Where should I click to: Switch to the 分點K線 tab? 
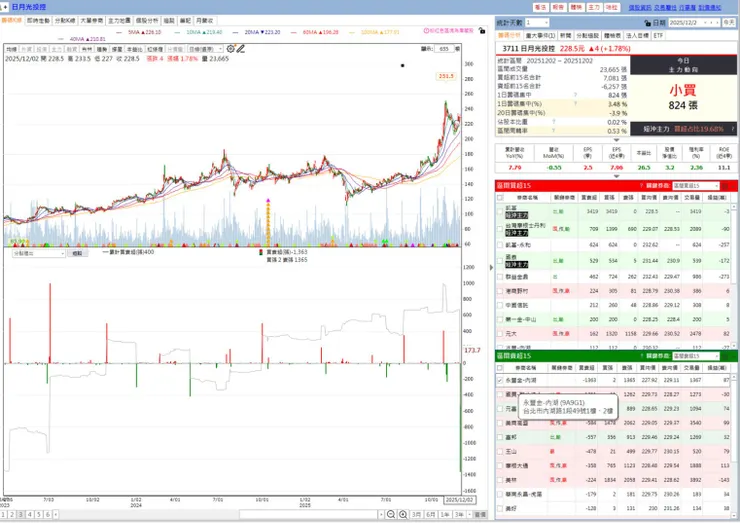tap(65, 21)
